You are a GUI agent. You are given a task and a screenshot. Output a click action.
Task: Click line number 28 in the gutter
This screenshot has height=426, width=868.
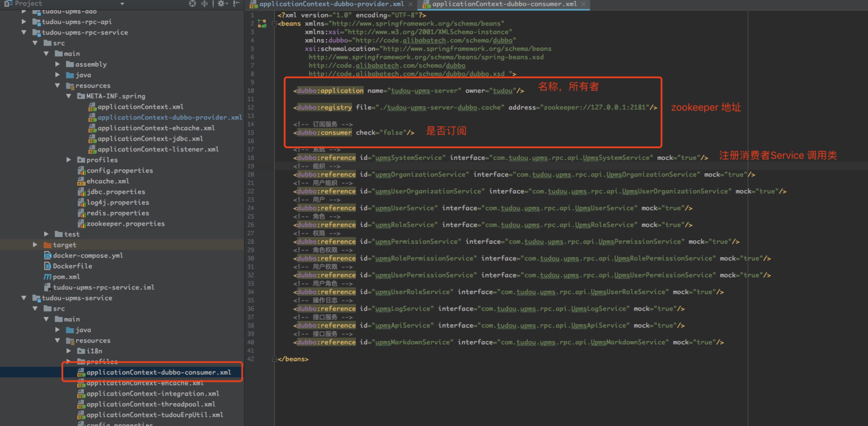pos(251,242)
